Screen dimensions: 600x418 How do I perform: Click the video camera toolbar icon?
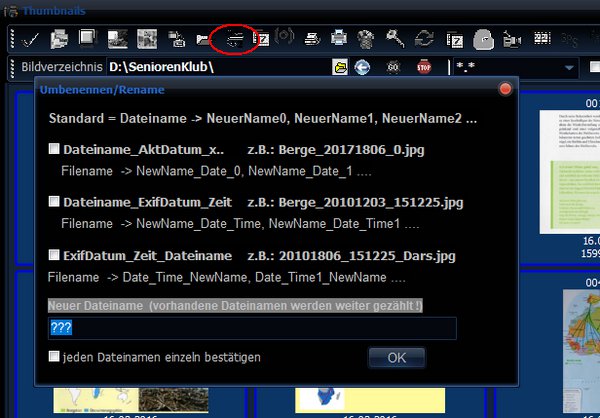tap(512, 39)
